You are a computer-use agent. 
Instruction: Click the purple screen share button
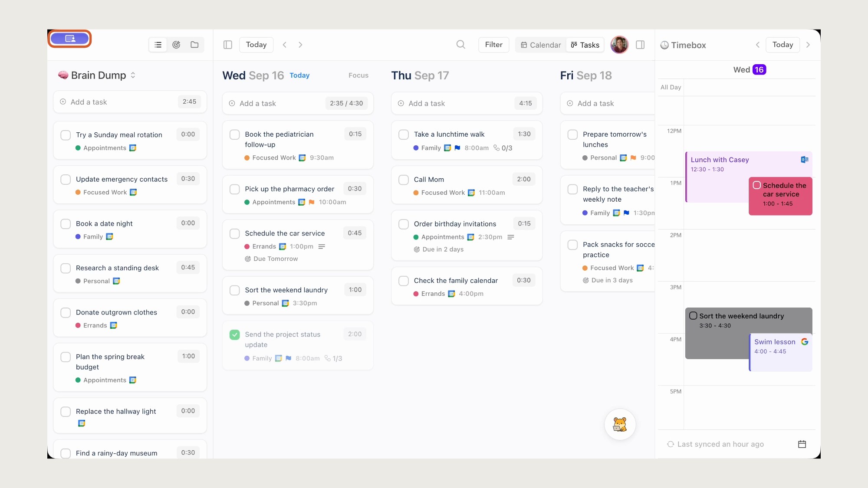[70, 39]
